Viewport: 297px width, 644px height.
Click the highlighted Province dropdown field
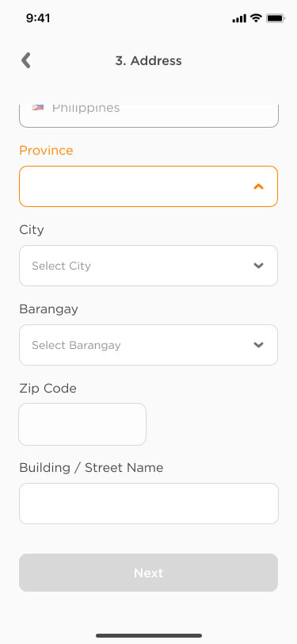point(149,186)
